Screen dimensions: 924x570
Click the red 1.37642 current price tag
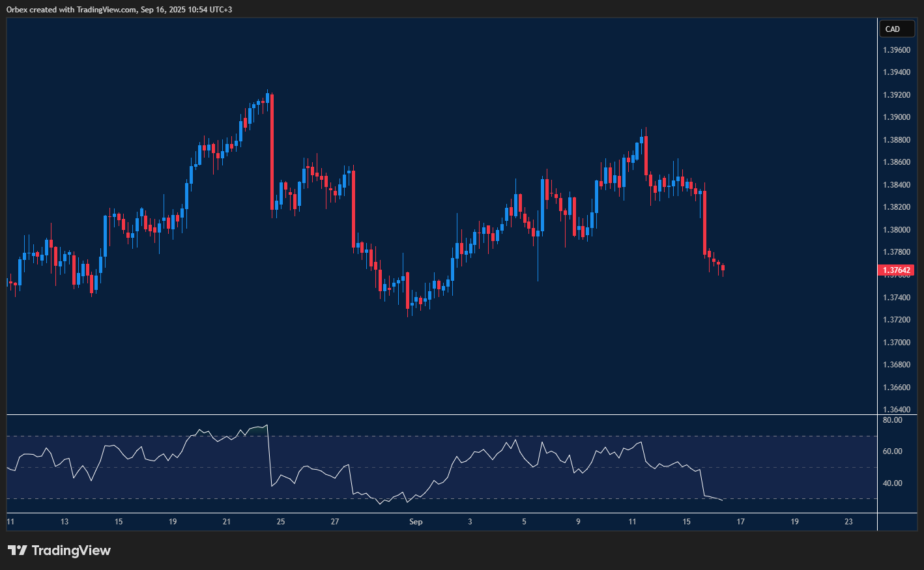897,270
